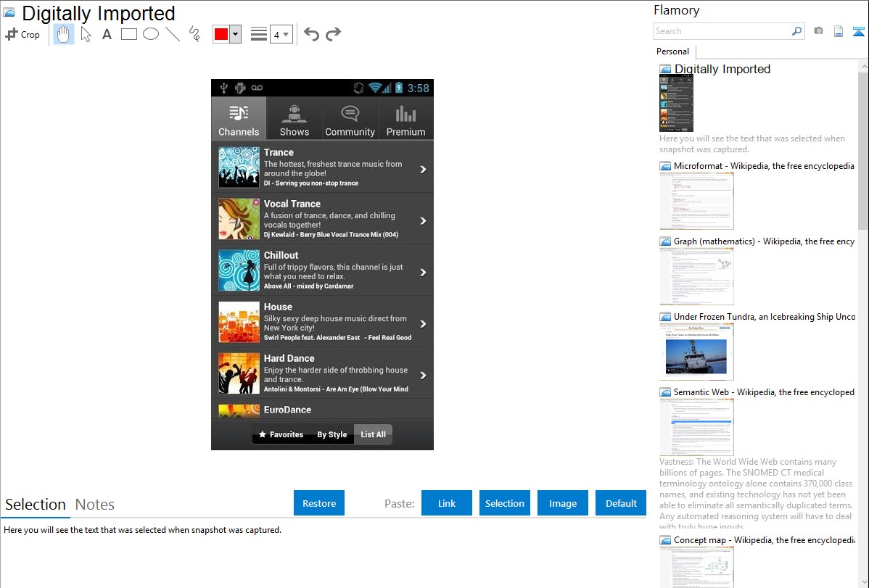This screenshot has height=588, width=869.
Task: Open the Notes tab
Action: pyautogui.click(x=95, y=505)
